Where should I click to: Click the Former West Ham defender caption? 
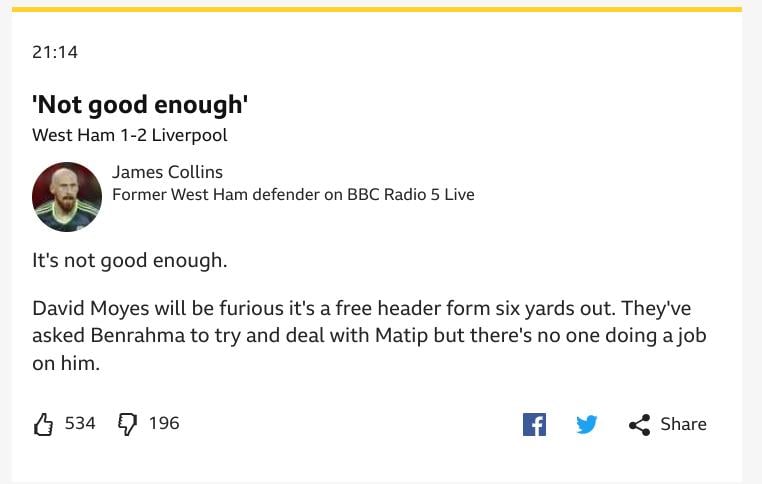point(294,194)
